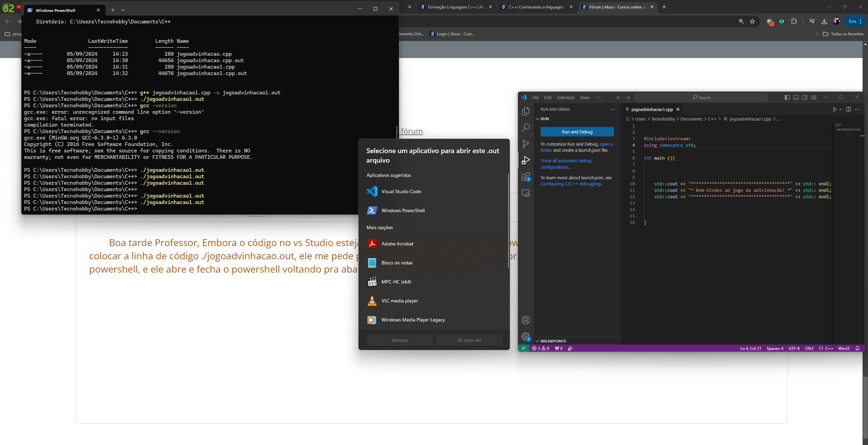Viewport: 868px width, 445px height.
Task: Open the View menu in VS Code
Action: click(x=584, y=97)
